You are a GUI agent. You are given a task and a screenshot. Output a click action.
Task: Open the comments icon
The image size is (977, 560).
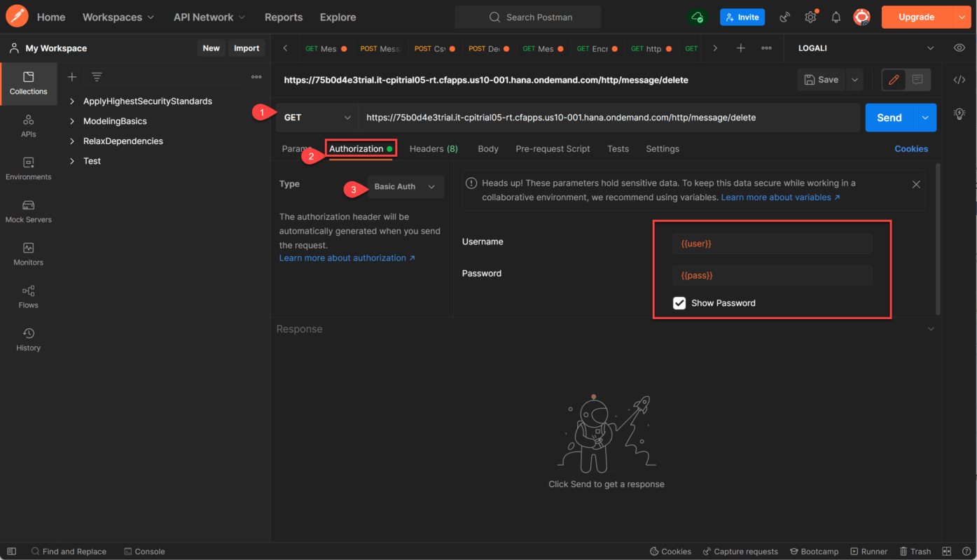[x=917, y=80]
